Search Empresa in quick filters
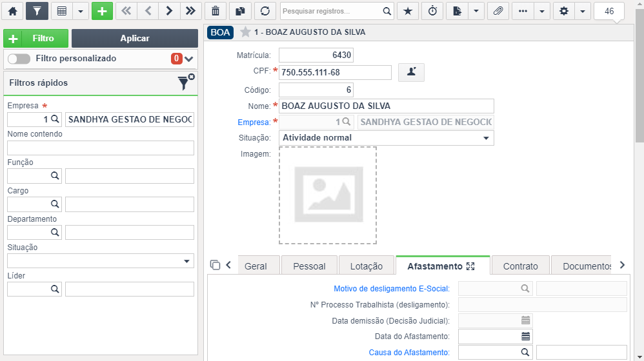Viewport: 644px width, 361px height. point(55,119)
